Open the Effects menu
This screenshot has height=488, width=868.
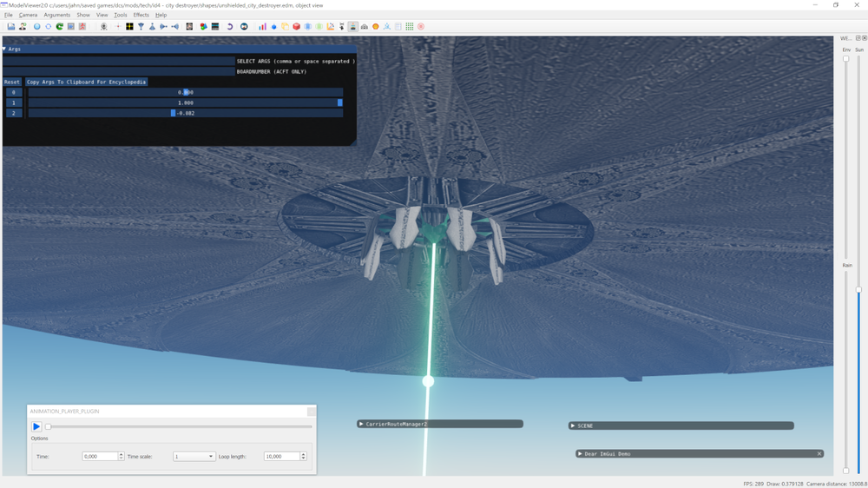(141, 15)
